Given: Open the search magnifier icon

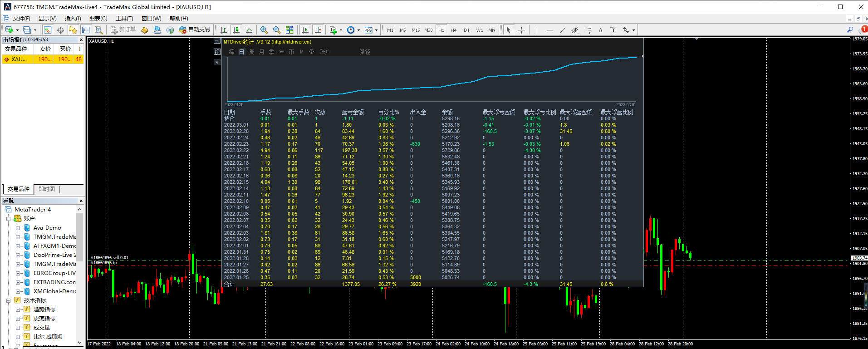Looking at the screenshot, I should click(x=850, y=30).
